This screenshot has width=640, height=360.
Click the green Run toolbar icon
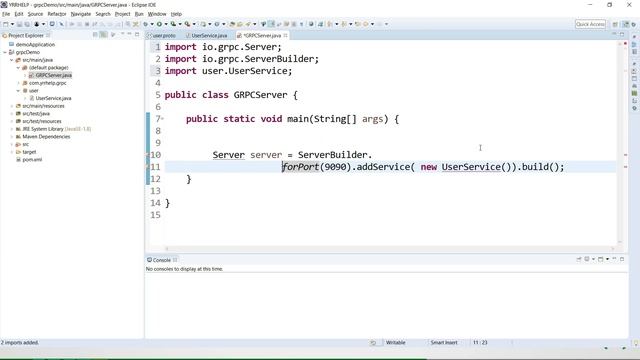coord(159,24)
